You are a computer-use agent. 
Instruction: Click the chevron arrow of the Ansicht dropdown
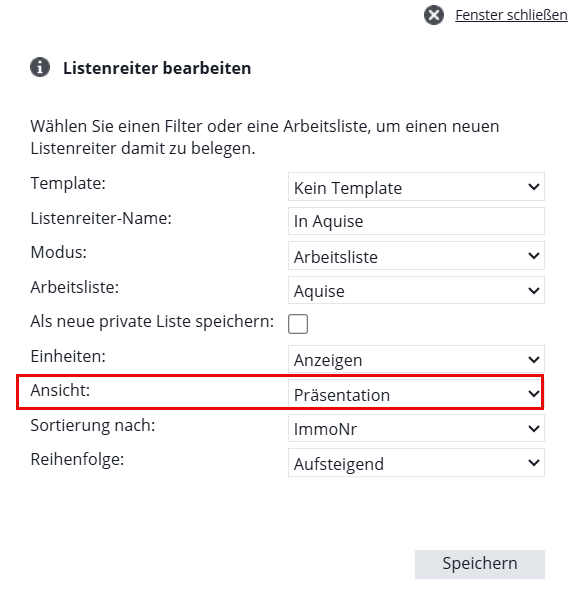point(533,394)
